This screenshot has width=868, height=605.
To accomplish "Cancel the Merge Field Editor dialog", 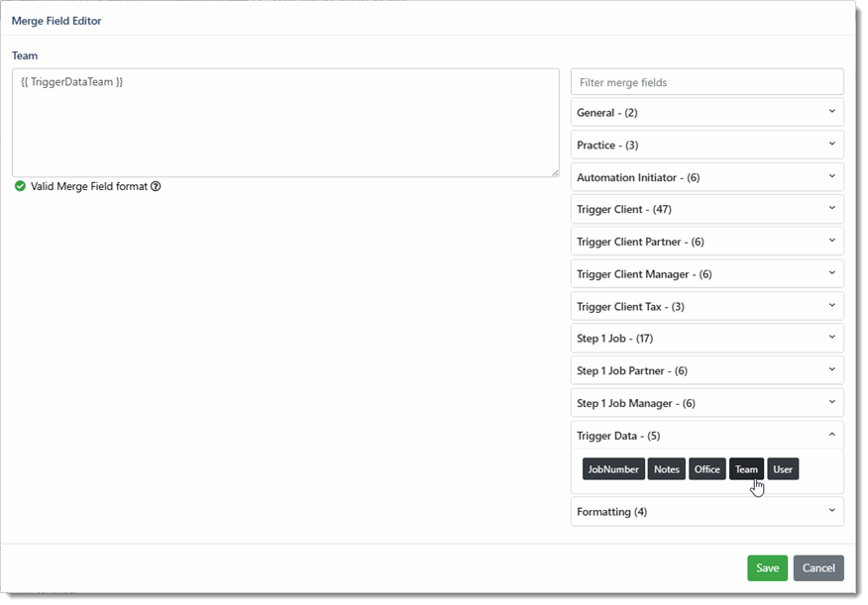I will (x=818, y=568).
